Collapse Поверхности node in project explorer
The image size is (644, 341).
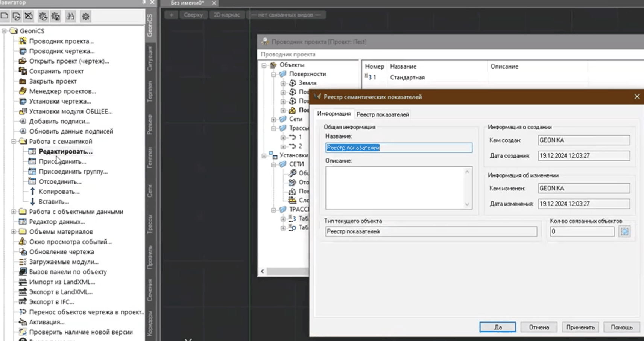[x=273, y=74]
